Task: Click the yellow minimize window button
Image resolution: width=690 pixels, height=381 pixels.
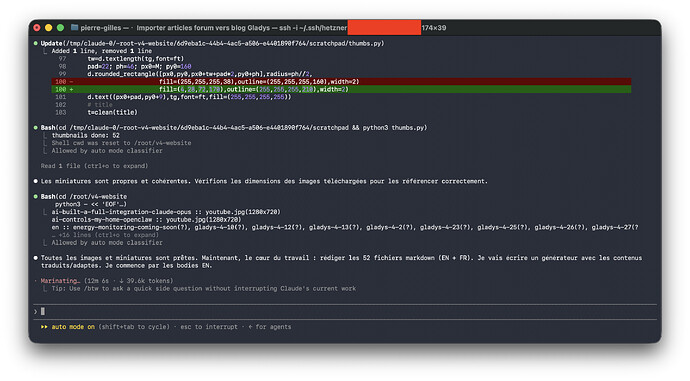Action: coord(48,28)
